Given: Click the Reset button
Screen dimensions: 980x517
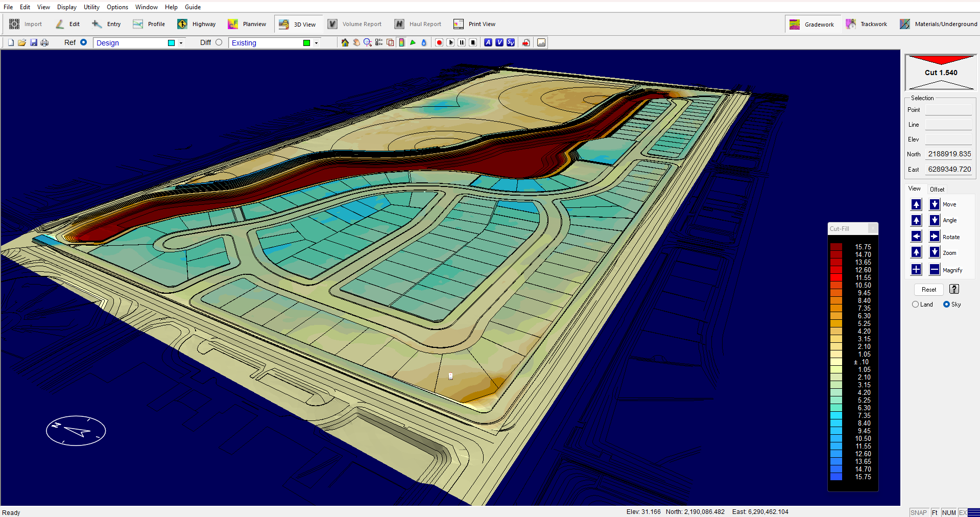Looking at the screenshot, I should [x=928, y=290].
